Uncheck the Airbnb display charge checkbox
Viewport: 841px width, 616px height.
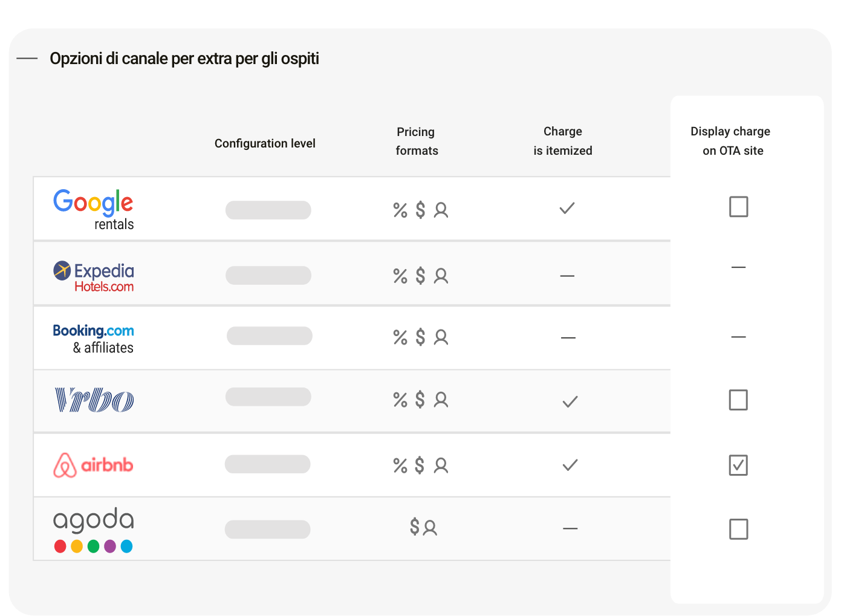738,465
